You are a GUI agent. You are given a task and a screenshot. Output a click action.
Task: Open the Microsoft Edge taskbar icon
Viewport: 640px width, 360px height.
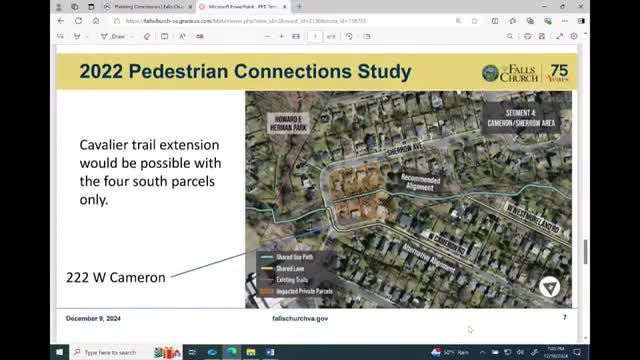point(232,352)
